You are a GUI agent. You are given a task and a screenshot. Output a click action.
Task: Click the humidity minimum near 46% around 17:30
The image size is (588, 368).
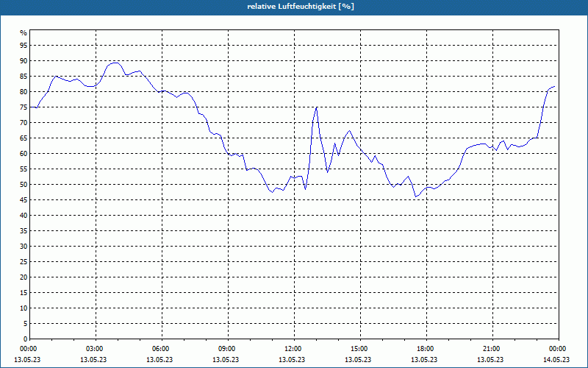coord(415,197)
